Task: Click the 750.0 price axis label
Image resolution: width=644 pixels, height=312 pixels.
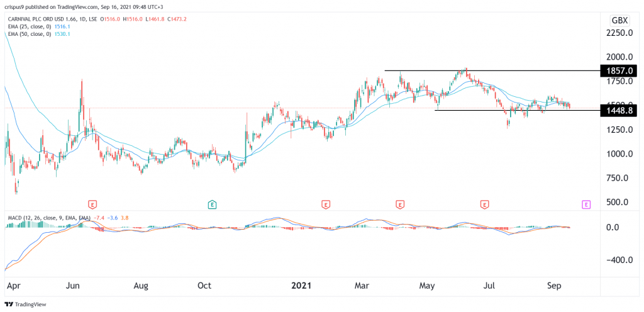Action: click(619, 178)
